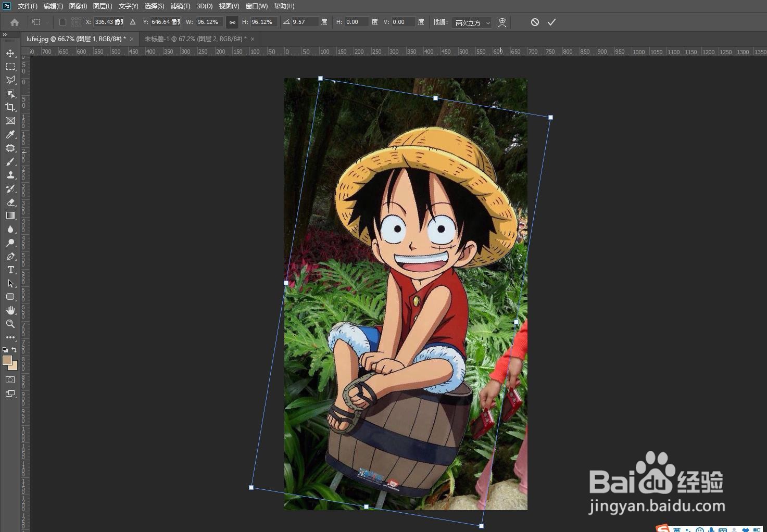Select the Move tool

10,53
